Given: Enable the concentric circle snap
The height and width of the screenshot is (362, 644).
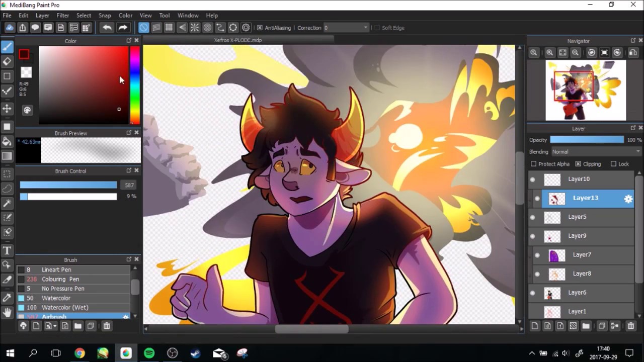Looking at the screenshot, I should click(207, 28).
